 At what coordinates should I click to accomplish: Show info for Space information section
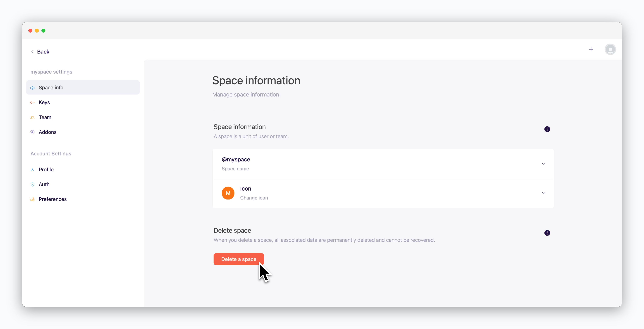pos(547,129)
